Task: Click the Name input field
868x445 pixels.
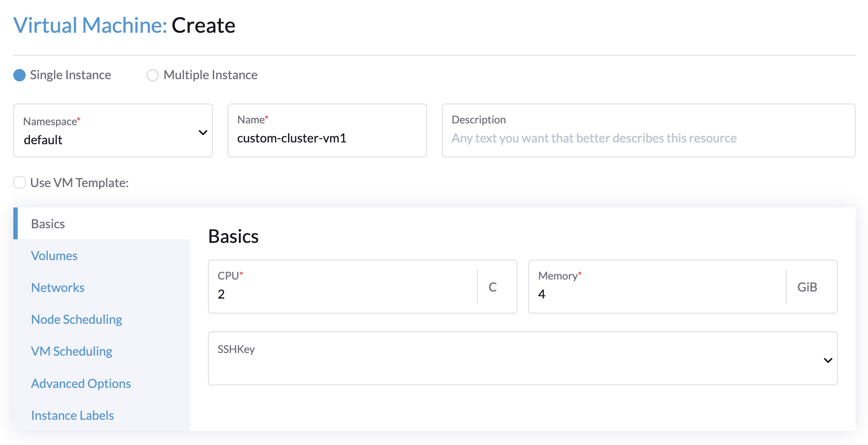Action: [326, 138]
